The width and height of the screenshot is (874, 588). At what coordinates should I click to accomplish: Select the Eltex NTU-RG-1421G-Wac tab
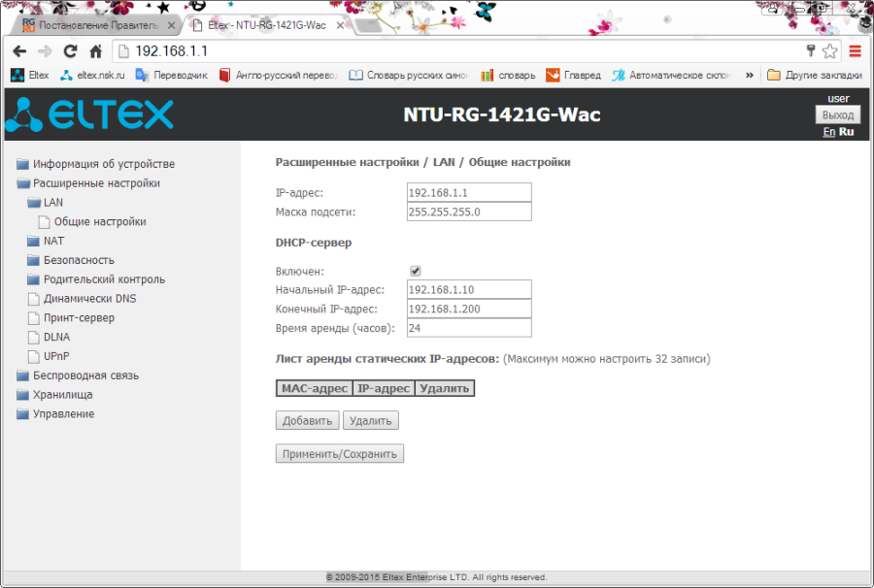coord(266,25)
